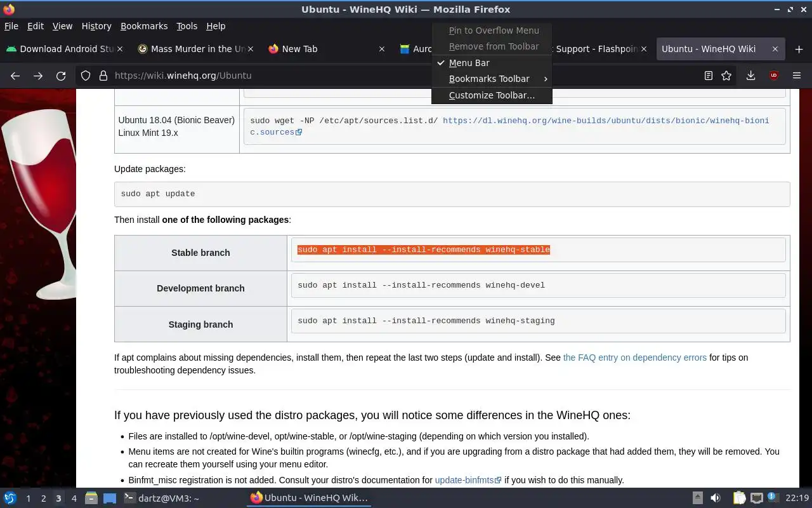Open the Firefox hamburger application menu

click(797, 76)
